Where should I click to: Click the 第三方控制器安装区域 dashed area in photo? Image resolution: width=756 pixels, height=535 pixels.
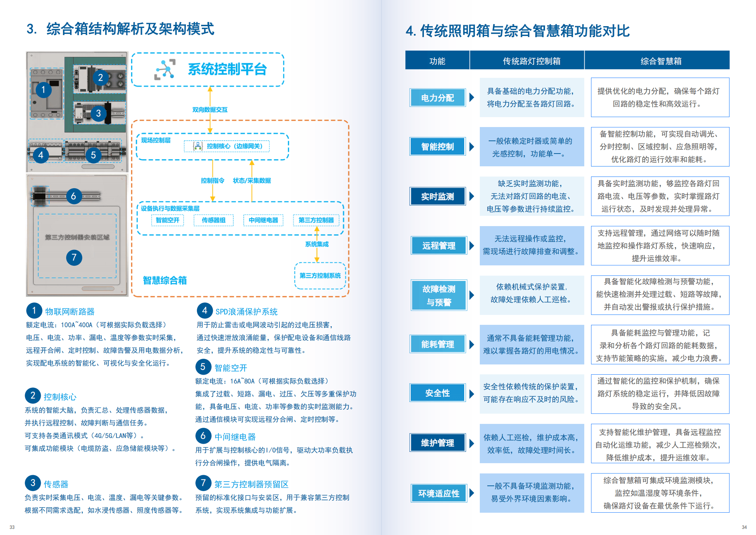tap(77, 237)
